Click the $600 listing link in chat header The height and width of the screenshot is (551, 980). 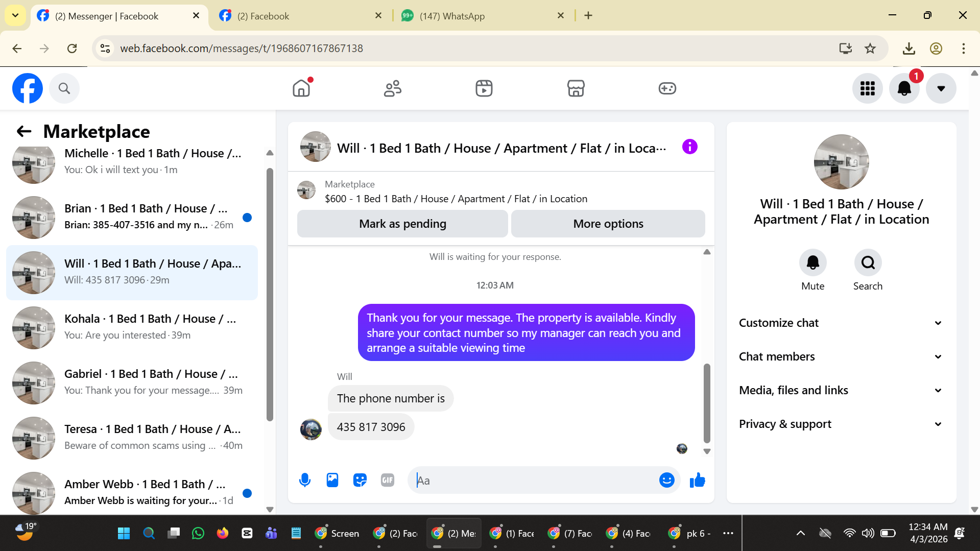pos(456,199)
